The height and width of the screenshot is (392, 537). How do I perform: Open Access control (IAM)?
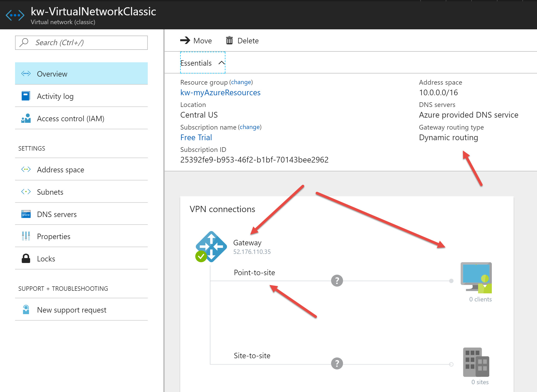pyautogui.click(x=81, y=118)
